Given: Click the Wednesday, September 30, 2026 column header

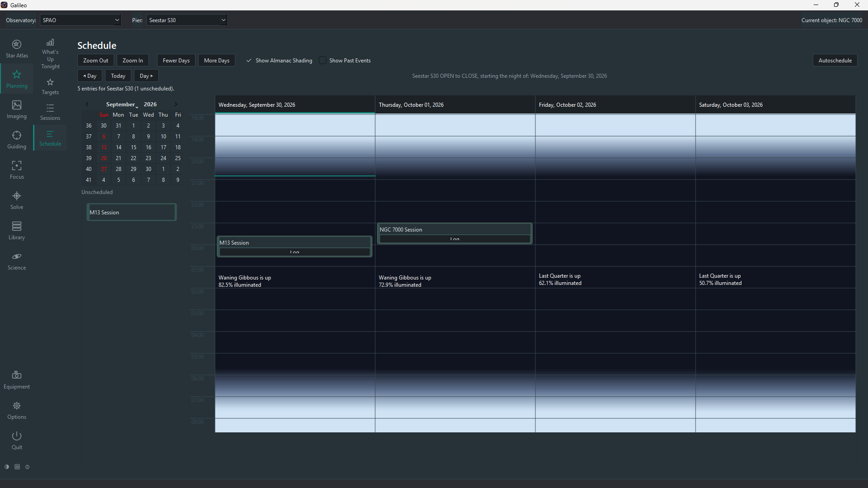Looking at the screenshot, I should pyautogui.click(x=295, y=105).
